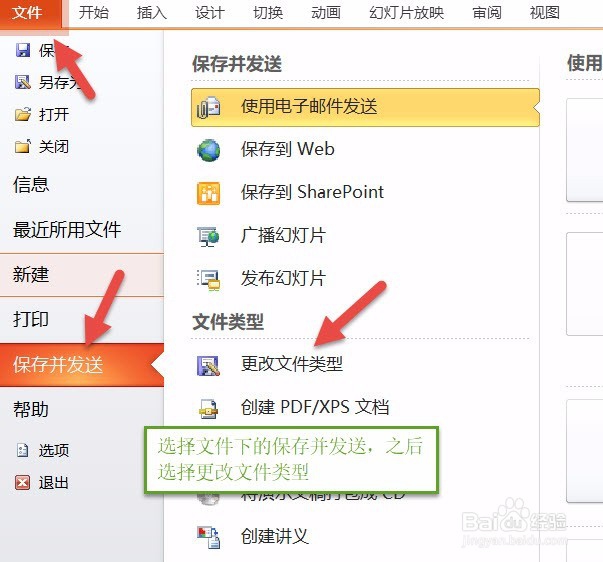Open the 设计 ribbon tab

pyautogui.click(x=209, y=13)
